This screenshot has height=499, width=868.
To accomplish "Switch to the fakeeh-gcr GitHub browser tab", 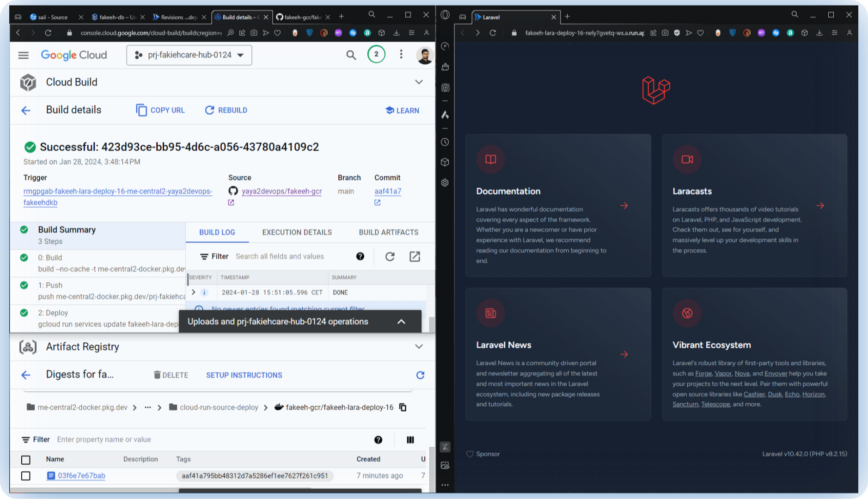I will tap(302, 17).
